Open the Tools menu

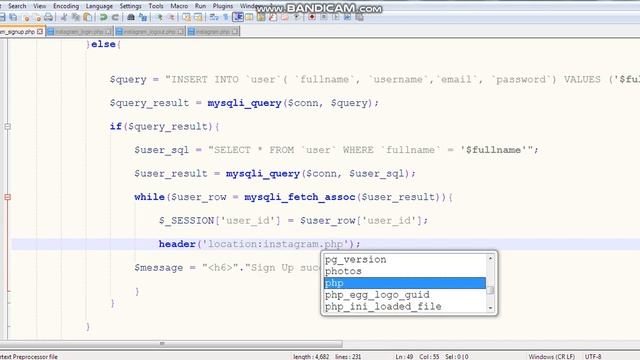[156, 6]
